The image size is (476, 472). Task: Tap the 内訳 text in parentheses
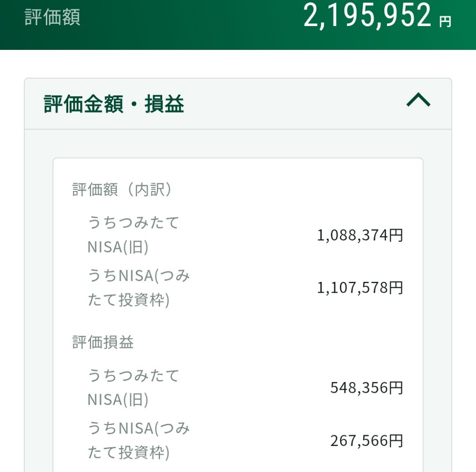148,190
